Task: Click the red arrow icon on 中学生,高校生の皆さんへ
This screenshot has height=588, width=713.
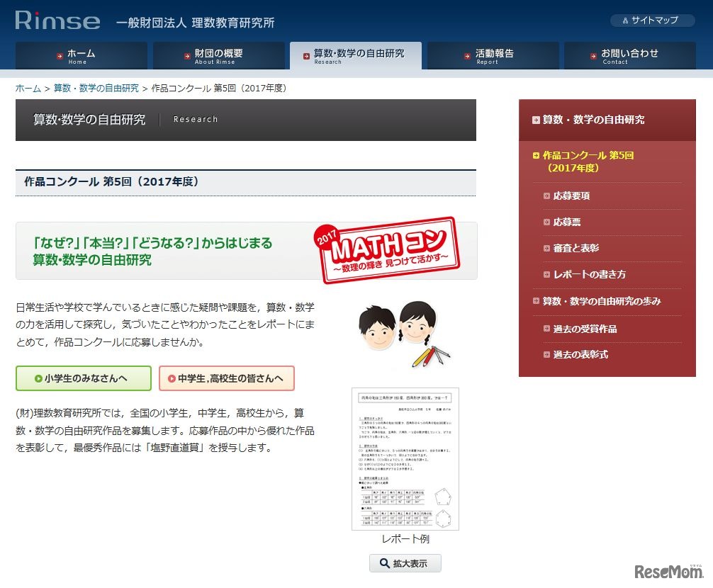Action: tap(172, 378)
